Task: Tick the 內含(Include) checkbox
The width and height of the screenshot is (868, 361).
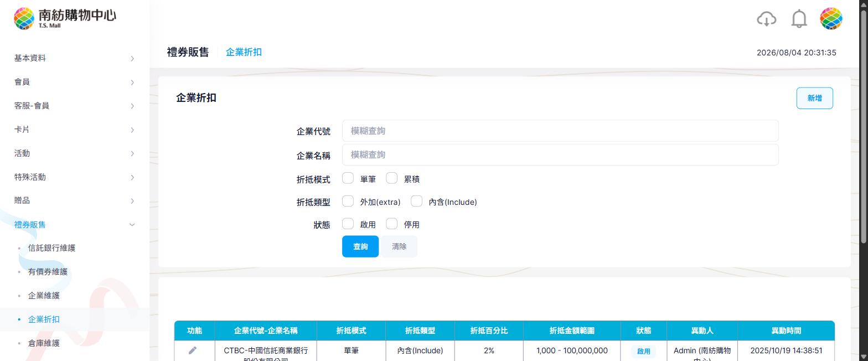Action: coord(416,201)
